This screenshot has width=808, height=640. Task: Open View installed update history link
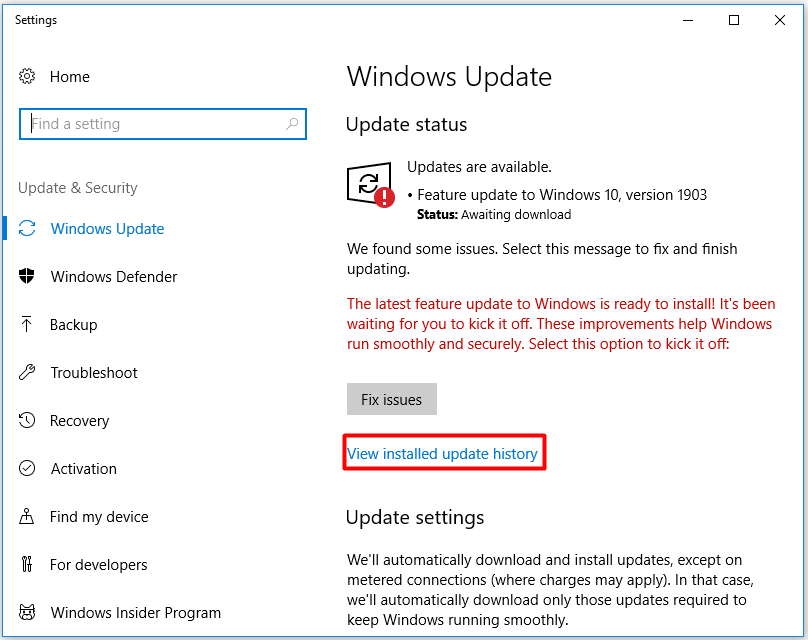pyautogui.click(x=442, y=453)
